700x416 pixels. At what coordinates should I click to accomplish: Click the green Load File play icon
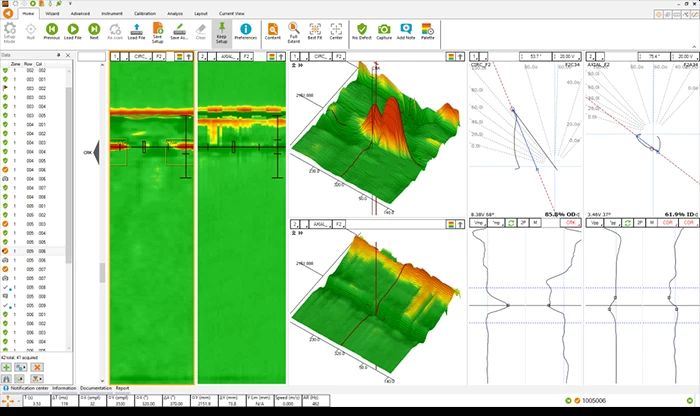73,29
